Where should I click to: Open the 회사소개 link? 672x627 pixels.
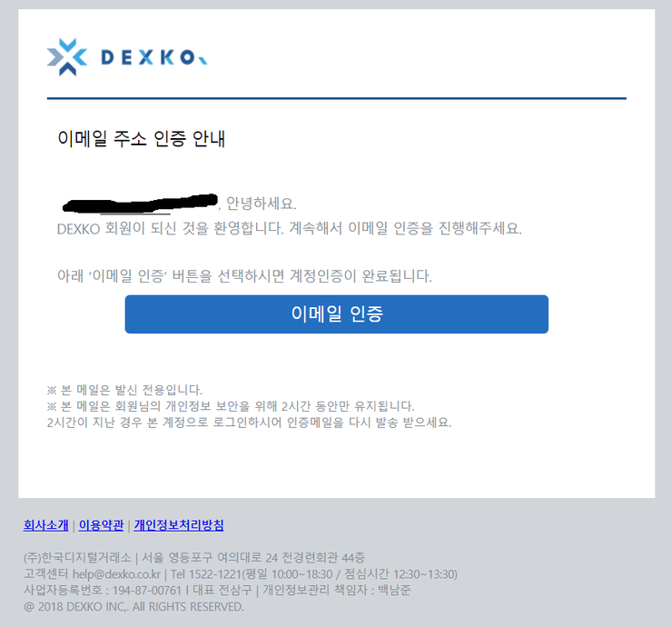pos(45,525)
